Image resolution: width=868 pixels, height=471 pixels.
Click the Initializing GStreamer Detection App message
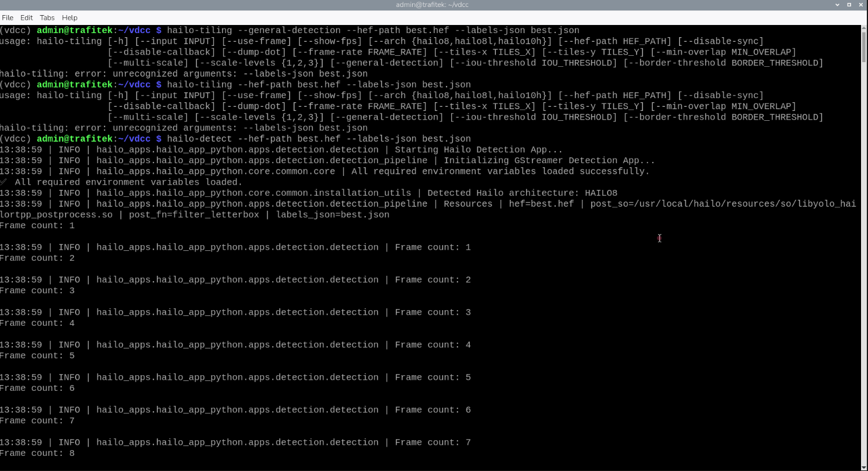(549, 160)
